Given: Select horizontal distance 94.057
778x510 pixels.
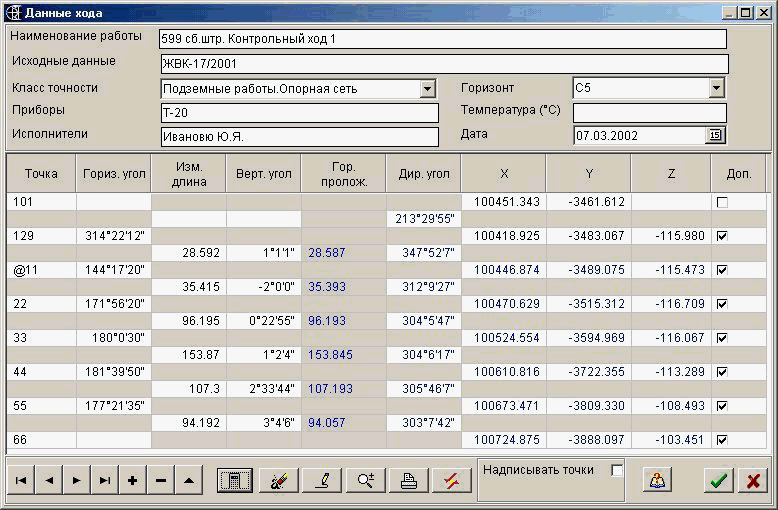Looking at the screenshot, I should point(343,423).
